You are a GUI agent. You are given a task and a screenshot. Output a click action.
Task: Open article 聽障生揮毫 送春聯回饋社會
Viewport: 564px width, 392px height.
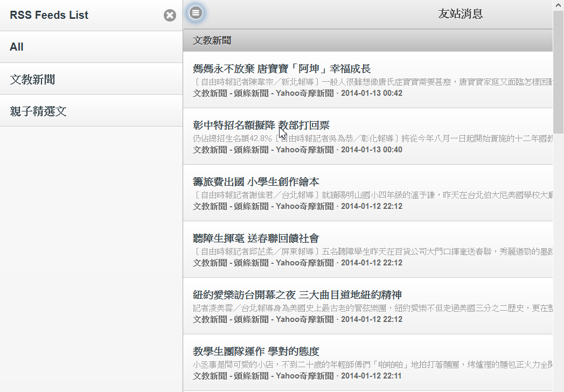click(x=256, y=239)
